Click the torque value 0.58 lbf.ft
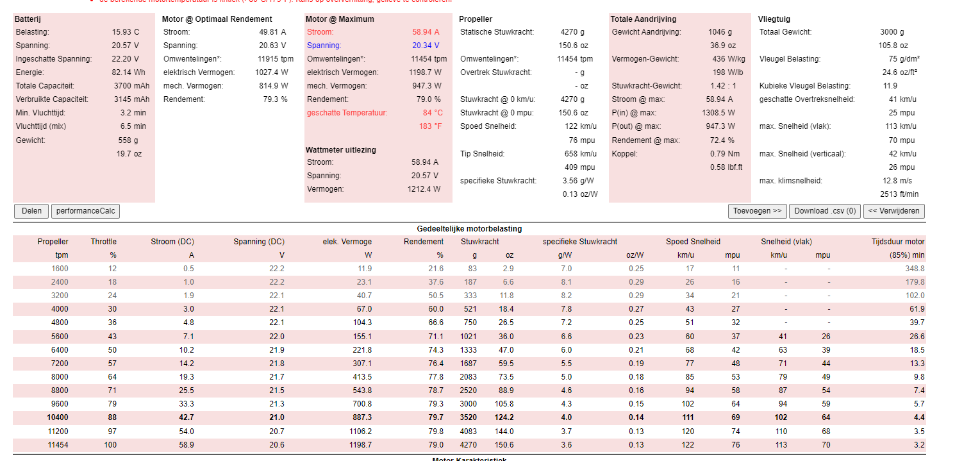 [x=726, y=167]
